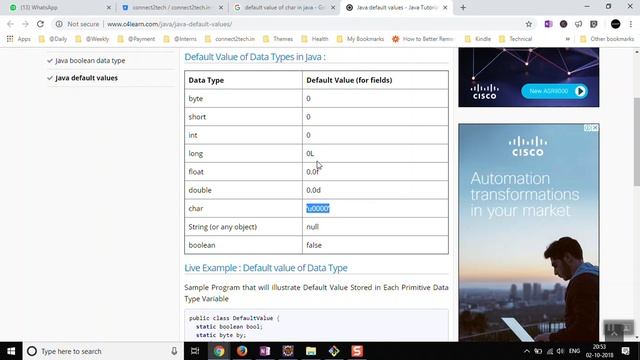Click the highlighted char default value cell
The width and height of the screenshot is (640, 360).
pyautogui.click(x=318, y=209)
